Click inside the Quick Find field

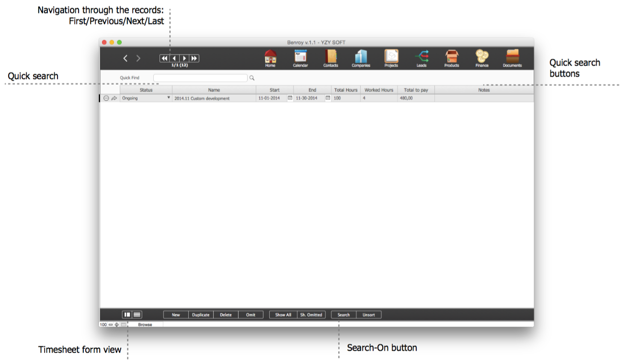200,78
